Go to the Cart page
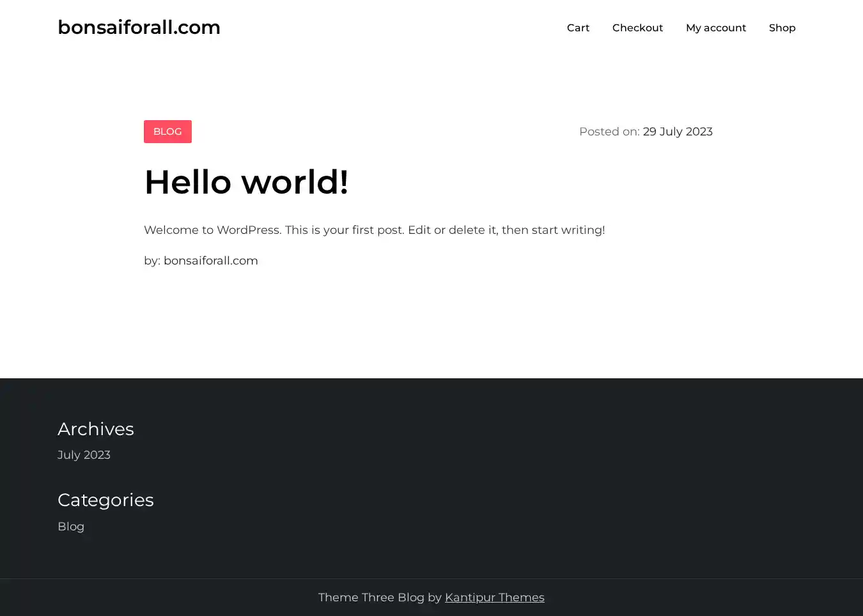863x616 pixels. click(x=578, y=28)
